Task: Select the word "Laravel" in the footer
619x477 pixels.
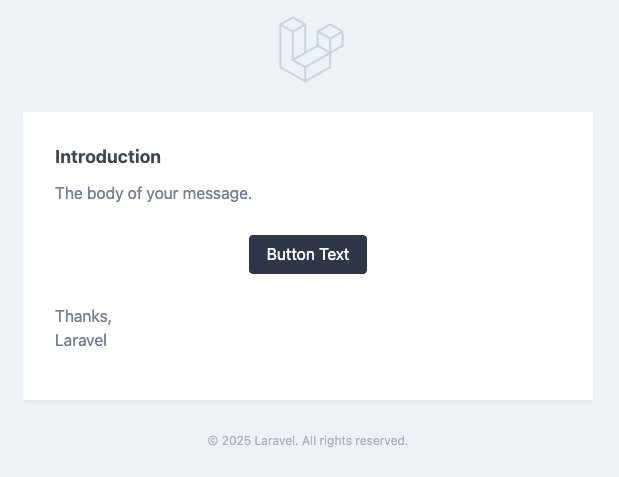Action: (275, 440)
